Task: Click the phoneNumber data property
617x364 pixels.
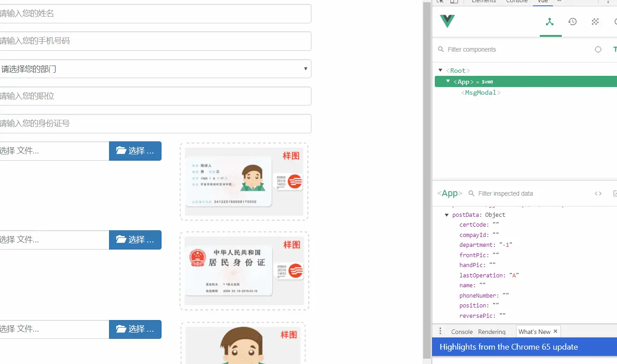Action: tap(484, 296)
